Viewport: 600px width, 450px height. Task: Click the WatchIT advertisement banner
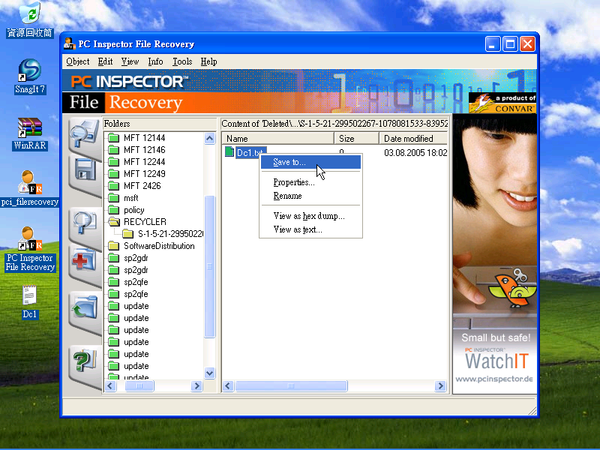(x=495, y=254)
